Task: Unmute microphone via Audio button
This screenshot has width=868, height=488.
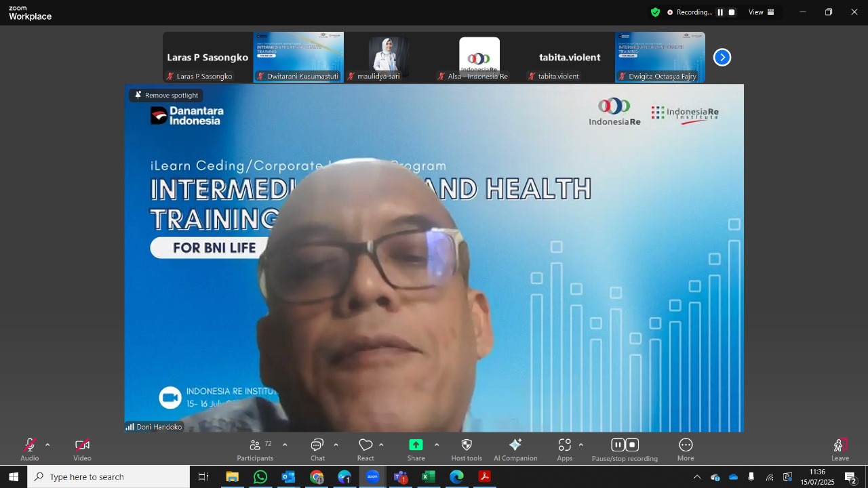Action: click(x=29, y=449)
